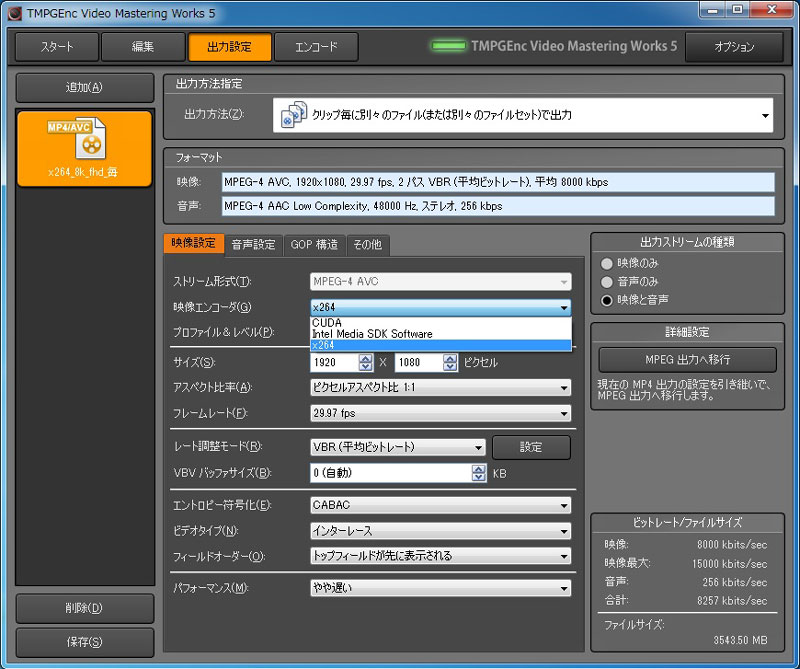Click the width input field showing 1920
This screenshot has height=669, width=800.
pyautogui.click(x=334, y=362)
